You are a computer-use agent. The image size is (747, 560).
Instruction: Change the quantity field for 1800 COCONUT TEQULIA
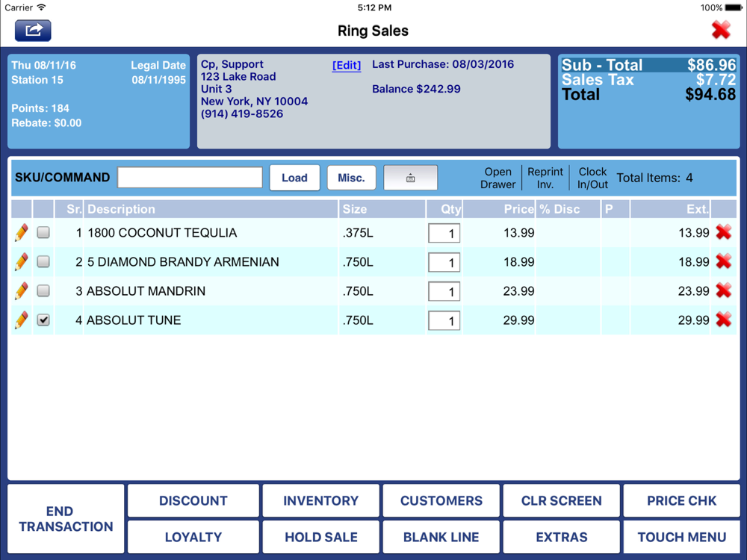444,233
